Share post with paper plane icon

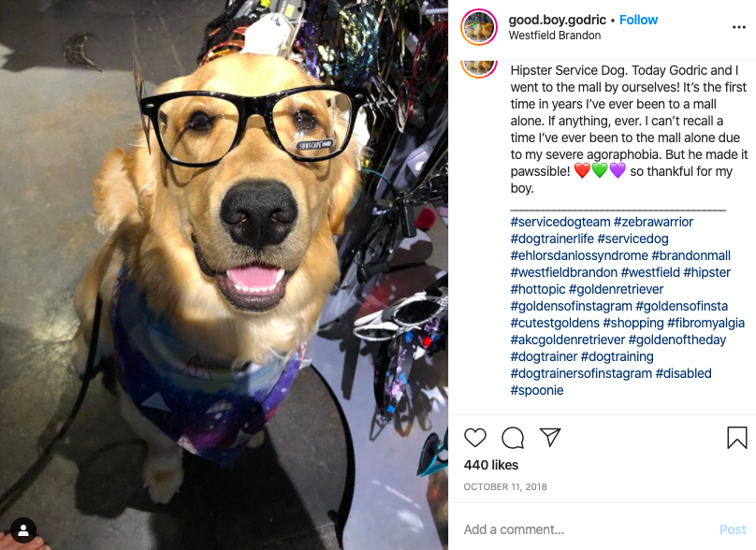click(550, 437)
